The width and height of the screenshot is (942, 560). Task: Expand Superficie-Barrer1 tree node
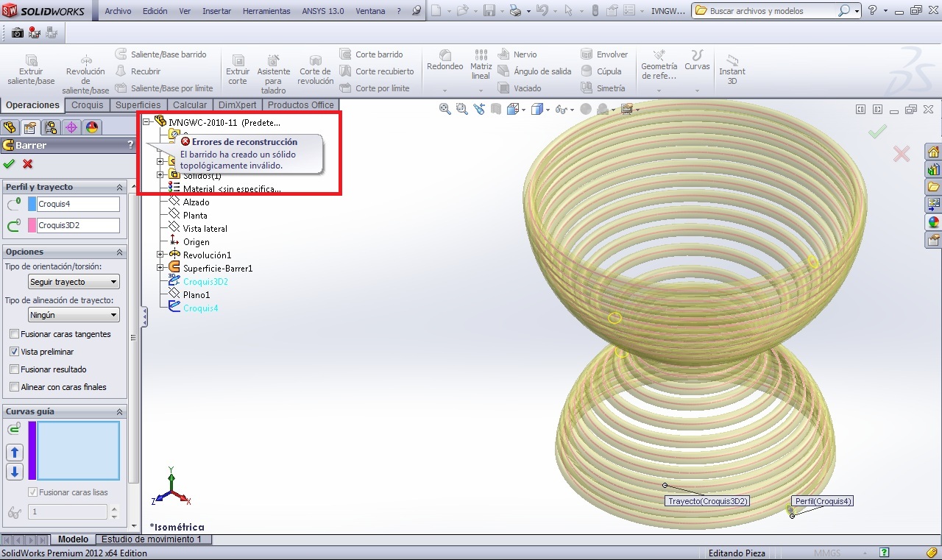(x=160, y=268)
